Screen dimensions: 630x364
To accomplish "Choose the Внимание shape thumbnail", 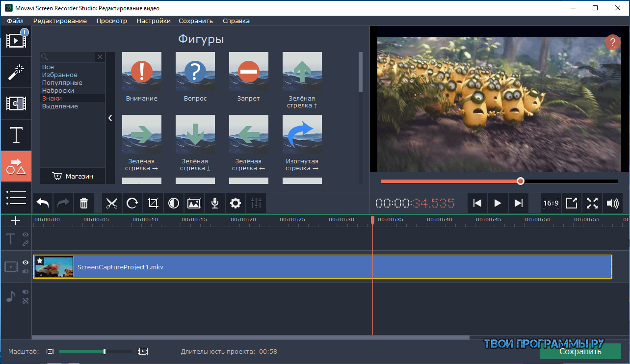I will point(142,72).
